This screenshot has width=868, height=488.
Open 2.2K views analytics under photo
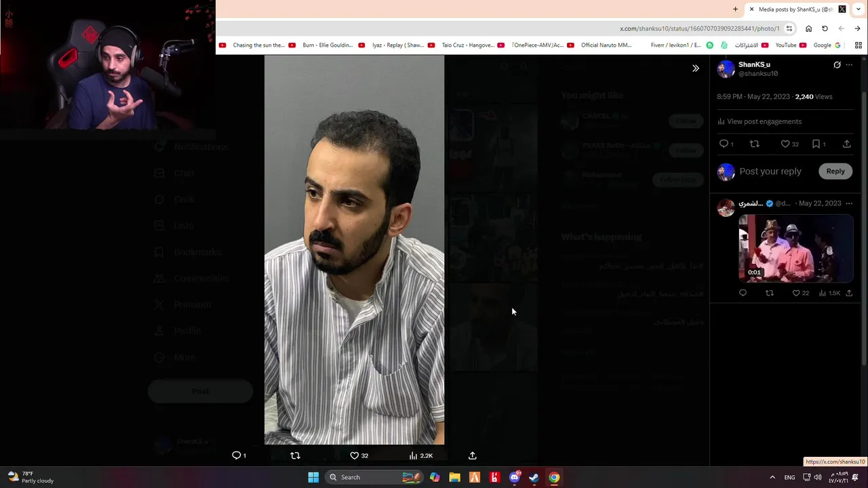(420, 455)
